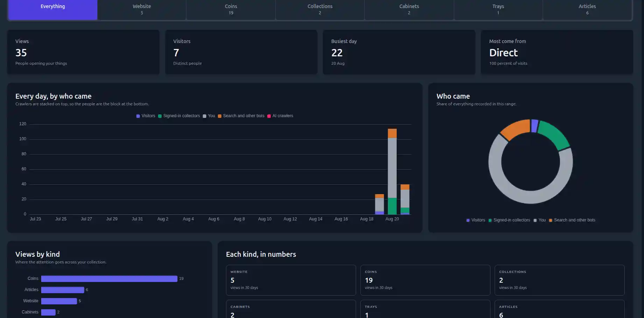Toggle Signed-in collectors in bar chart legend
This screenshot has width=644, height=318.
[x=179, y=116]
